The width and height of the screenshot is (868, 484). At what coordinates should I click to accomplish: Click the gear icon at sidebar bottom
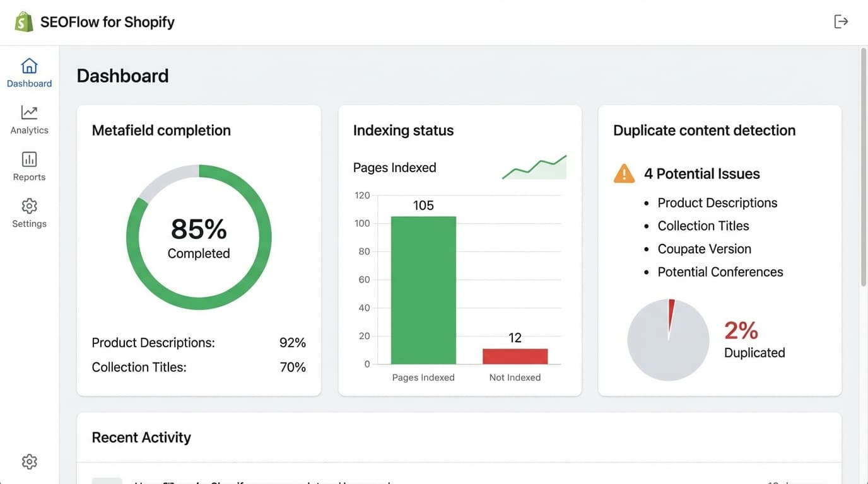[29, 461]
